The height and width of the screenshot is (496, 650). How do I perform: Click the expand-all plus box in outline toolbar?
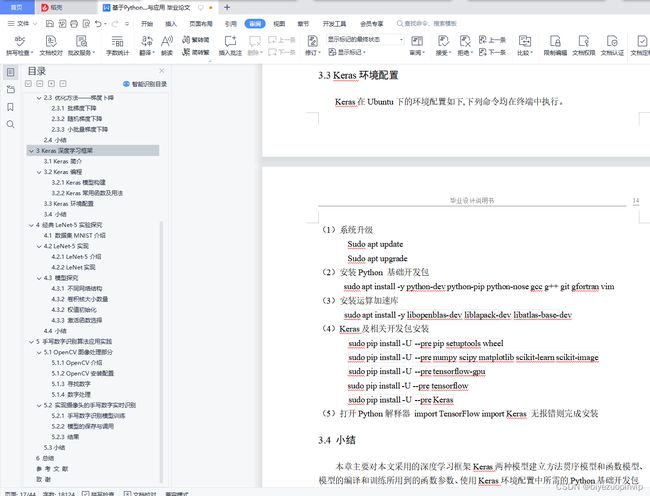[51, 84]
